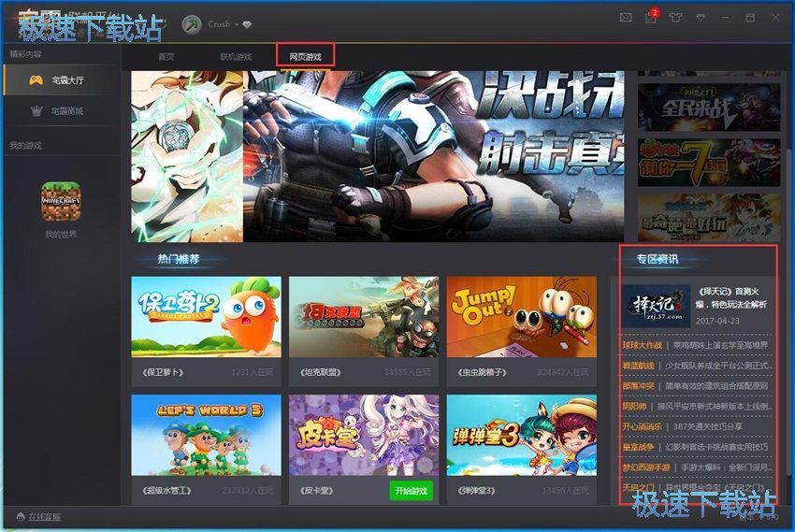Click the Crush user avatar
The image size is (795, 532).
(192, 24)
